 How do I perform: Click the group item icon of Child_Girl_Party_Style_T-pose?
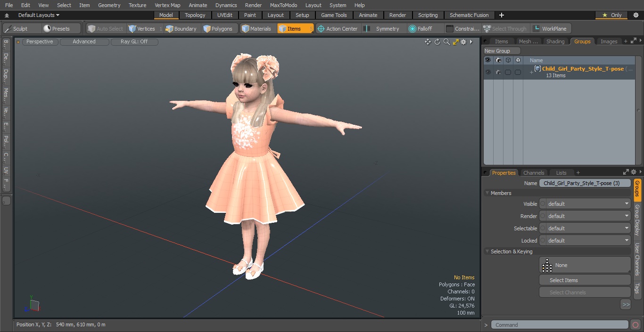(x=537, y=69)
